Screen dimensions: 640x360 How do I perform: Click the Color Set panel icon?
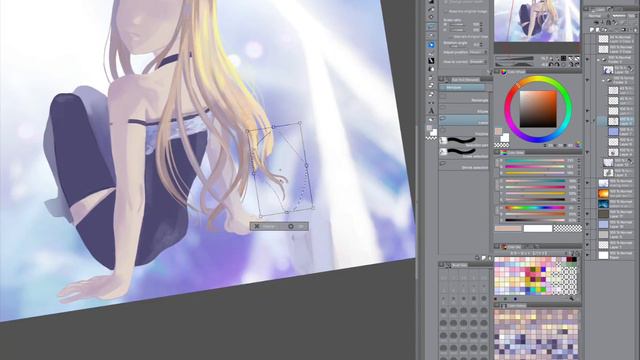[504, 247]
